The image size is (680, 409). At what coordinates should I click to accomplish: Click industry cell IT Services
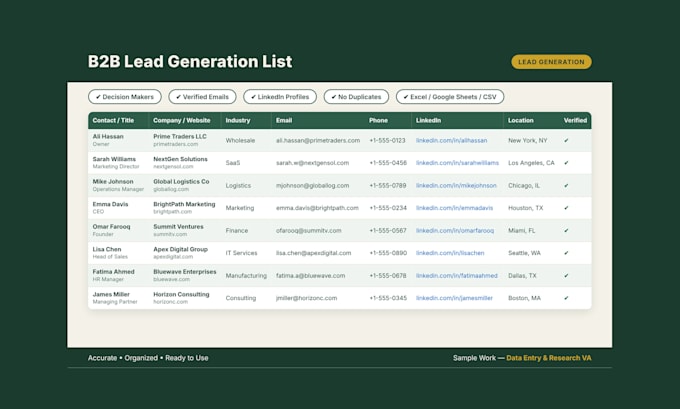coord(242,253)
